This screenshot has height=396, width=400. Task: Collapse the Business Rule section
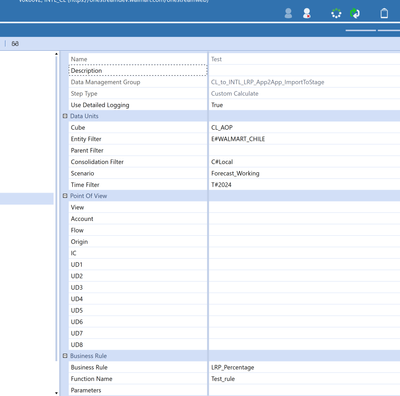tap(65, 356)
